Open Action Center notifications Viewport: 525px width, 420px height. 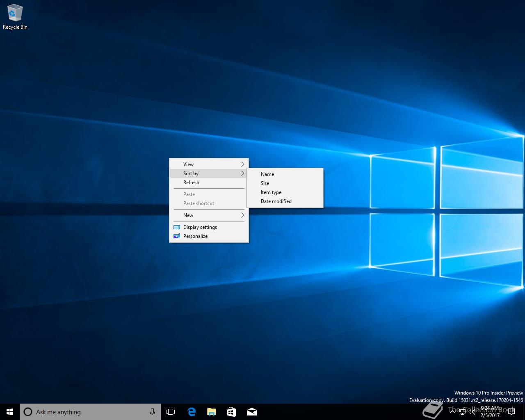(511, 412)
